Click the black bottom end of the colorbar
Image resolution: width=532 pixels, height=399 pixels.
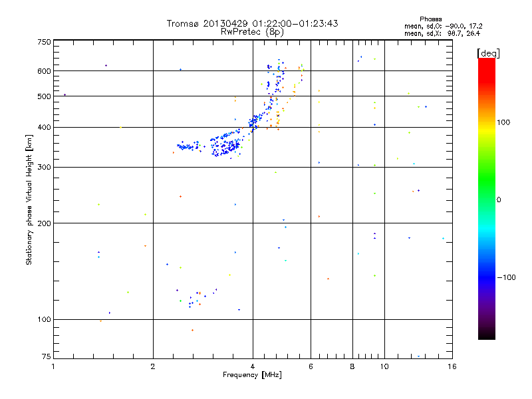click(487, 334)
